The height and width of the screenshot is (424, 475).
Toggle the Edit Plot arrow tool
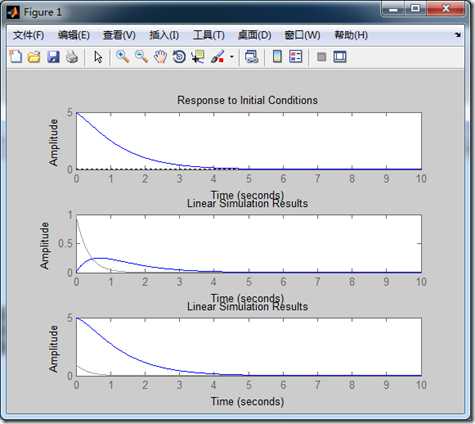pos(98,57)
